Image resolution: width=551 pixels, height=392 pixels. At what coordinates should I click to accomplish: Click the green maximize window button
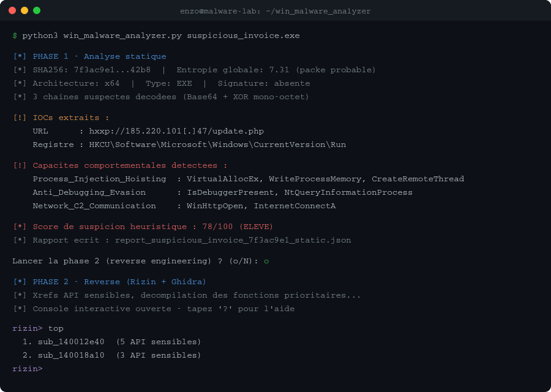[x=37, y=10]
